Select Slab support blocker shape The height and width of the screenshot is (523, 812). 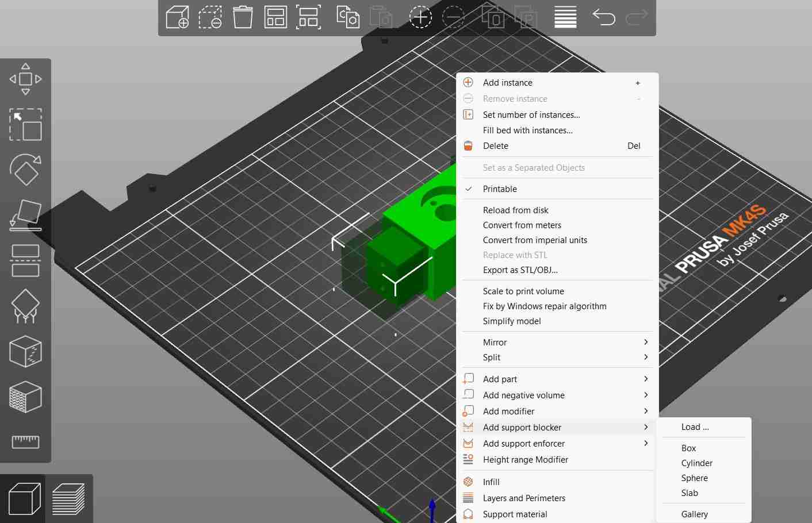(x=704, y=493)
